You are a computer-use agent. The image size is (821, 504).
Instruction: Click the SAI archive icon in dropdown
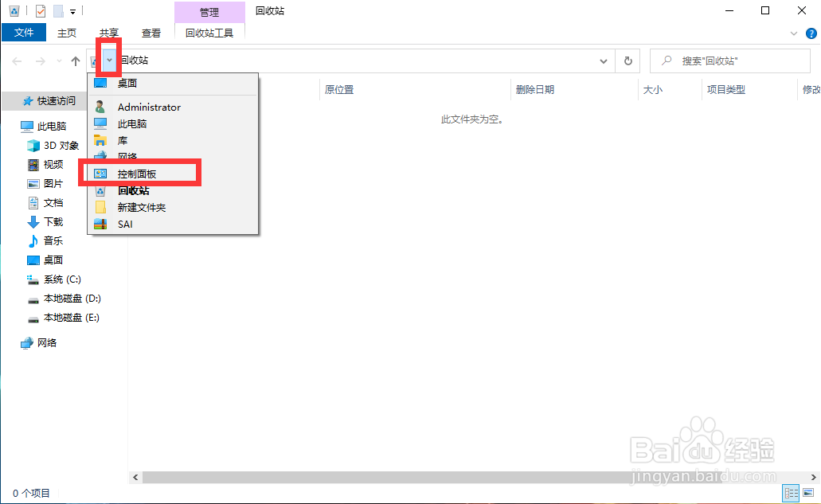pyautogui.click(x=100, y=225)
